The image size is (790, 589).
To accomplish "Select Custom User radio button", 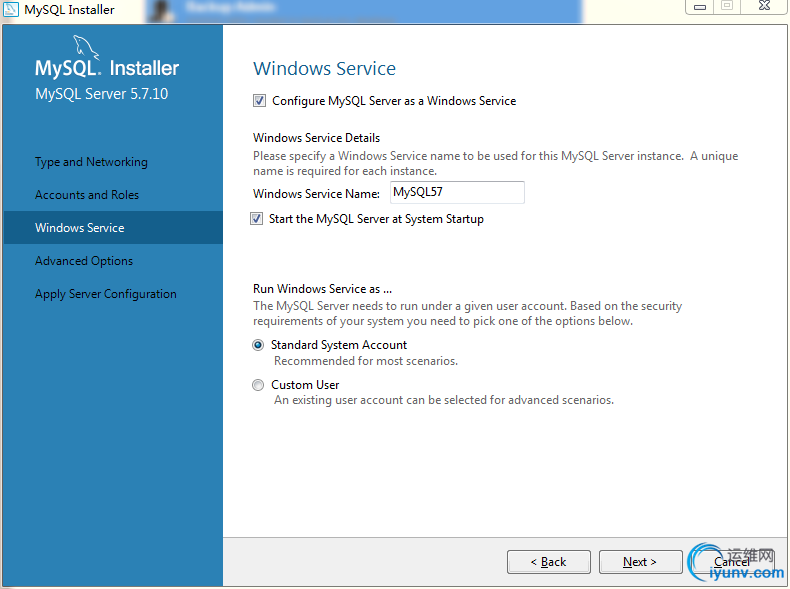I will click(x=258, y=385).
